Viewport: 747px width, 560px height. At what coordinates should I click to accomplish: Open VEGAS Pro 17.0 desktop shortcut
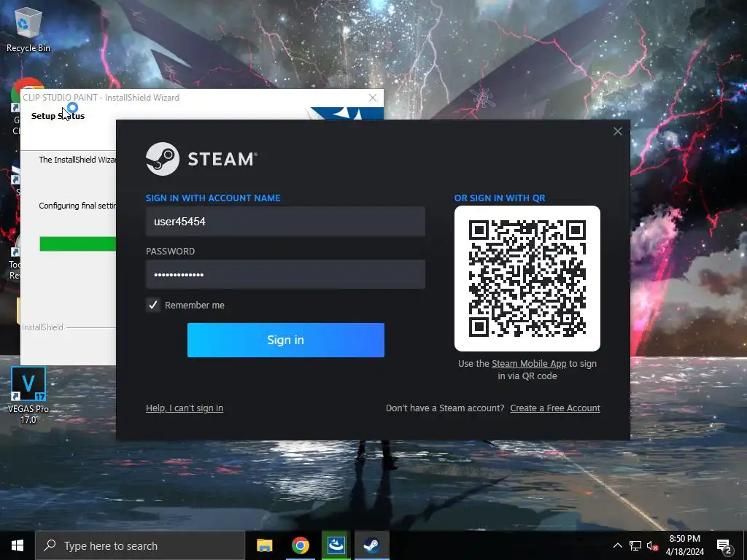click(28, 394)
